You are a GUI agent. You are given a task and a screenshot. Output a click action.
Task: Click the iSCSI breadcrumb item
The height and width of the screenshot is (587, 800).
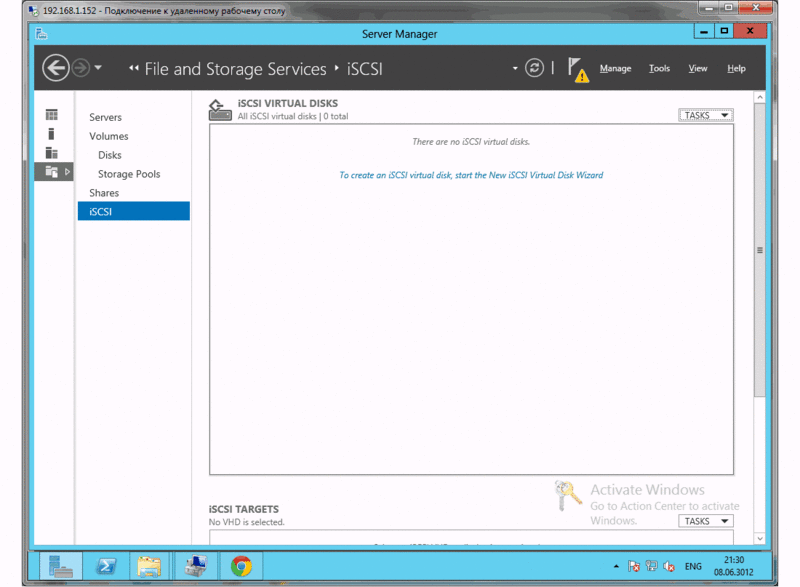tap(364, 69)
